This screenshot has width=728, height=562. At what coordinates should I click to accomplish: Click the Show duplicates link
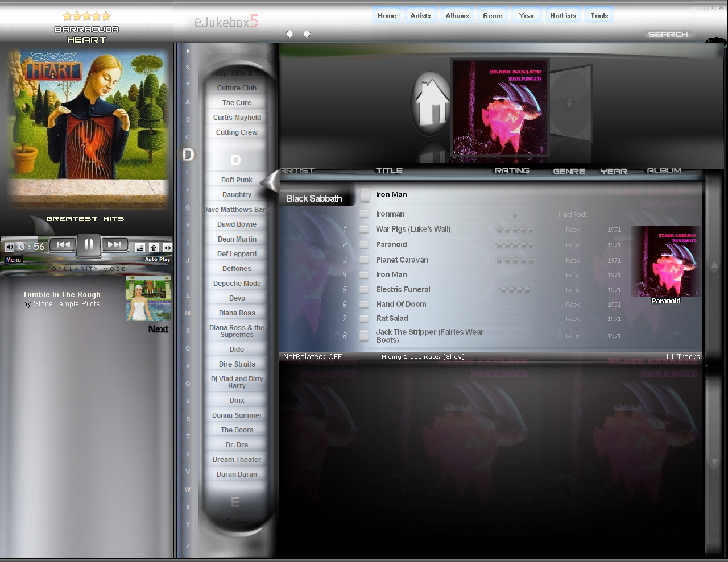(x=454, y=357)
